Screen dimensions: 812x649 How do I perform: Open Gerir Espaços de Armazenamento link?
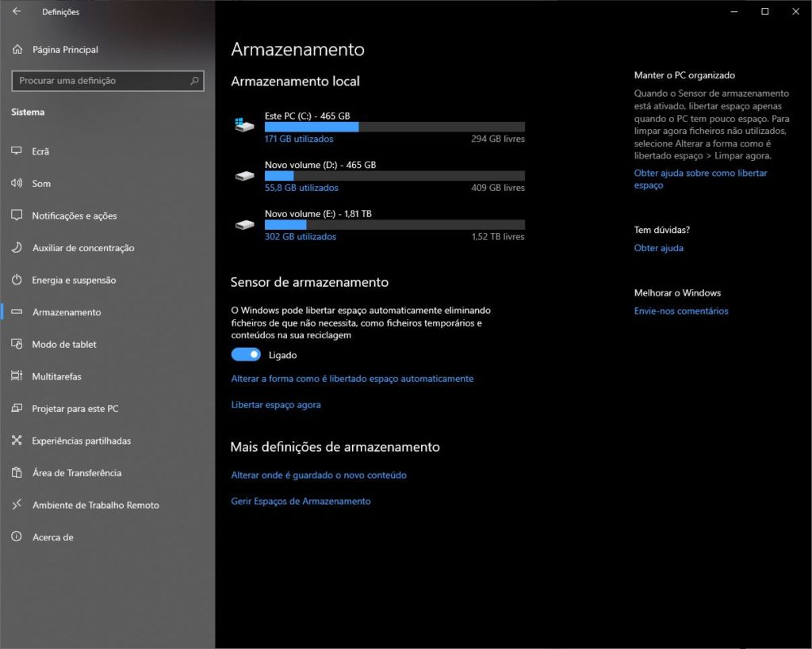301,501
